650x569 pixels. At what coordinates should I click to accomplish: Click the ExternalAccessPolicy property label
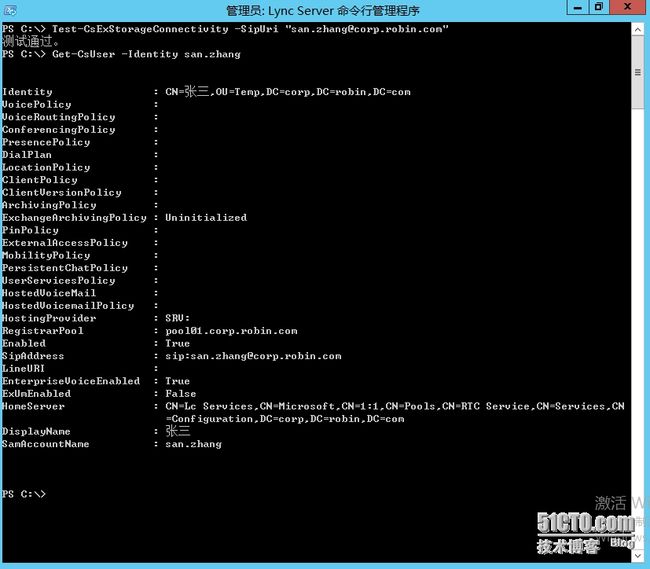(65, 243)
